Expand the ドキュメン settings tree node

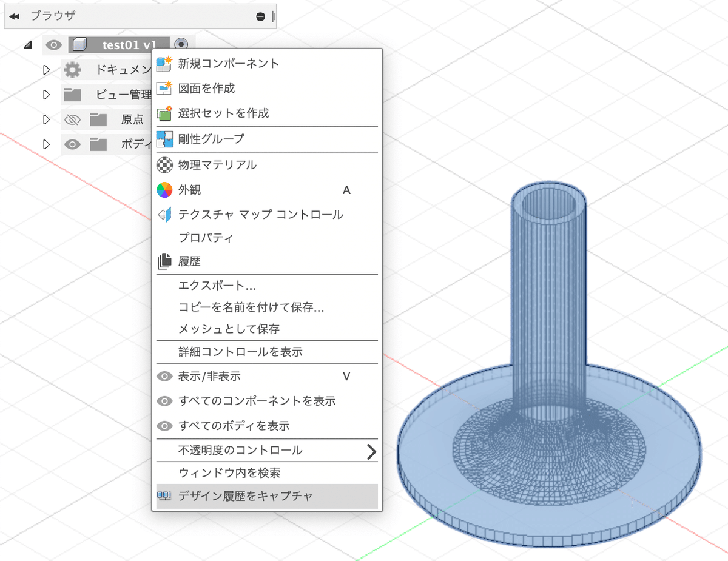[x=46, y=70]
